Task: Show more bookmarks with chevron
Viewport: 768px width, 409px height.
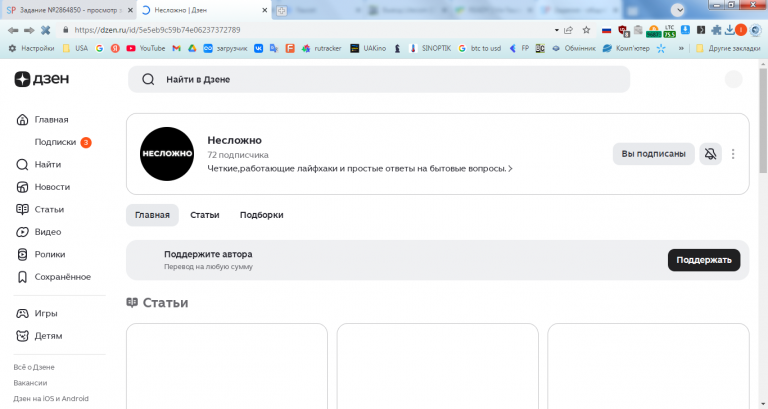Action: [x=681, y=48]
